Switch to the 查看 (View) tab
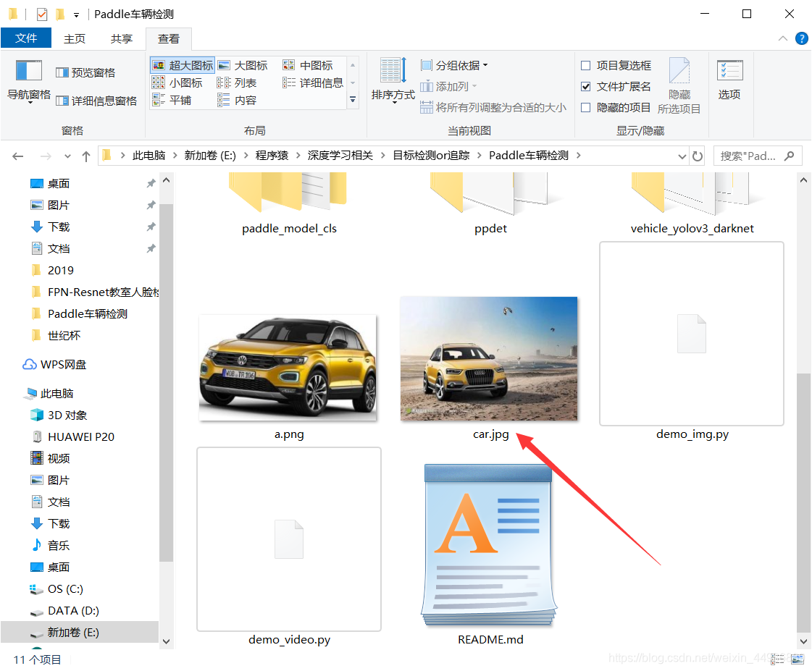Image resolution: width=812 pixels, height=671 pixels. pyautogui.click(x=168, y=38)
